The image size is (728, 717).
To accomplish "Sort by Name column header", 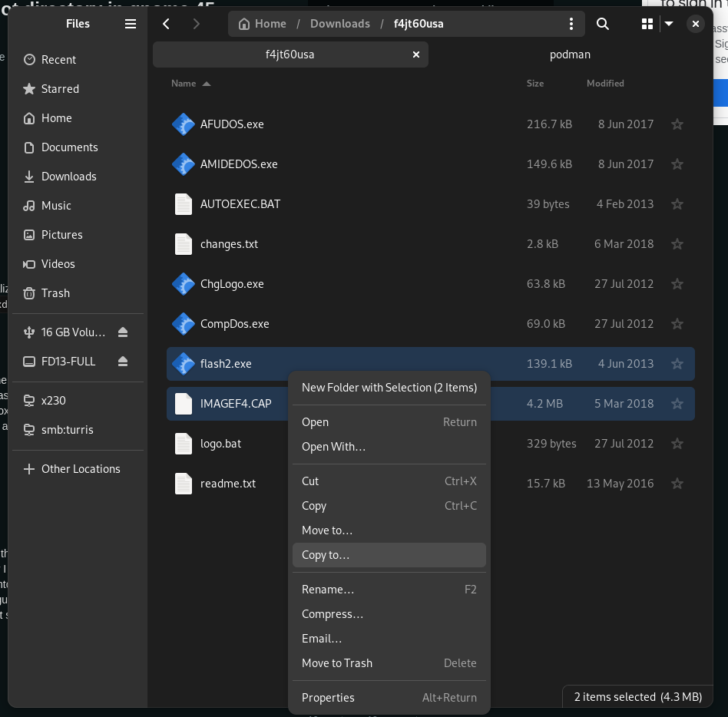I will coord(190,84).
